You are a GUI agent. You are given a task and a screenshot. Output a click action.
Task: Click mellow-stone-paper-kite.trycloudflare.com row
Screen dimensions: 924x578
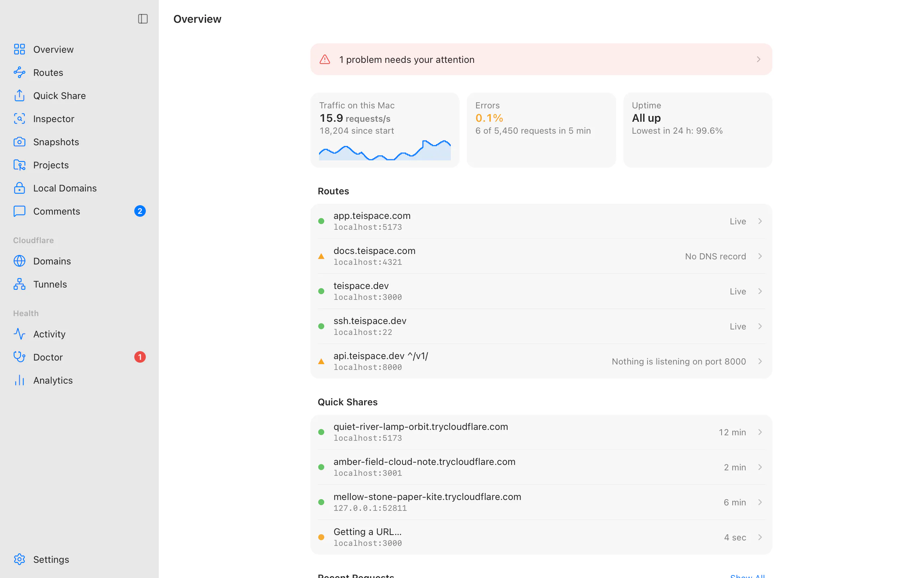pyautogui.click(x=541, y=502)
